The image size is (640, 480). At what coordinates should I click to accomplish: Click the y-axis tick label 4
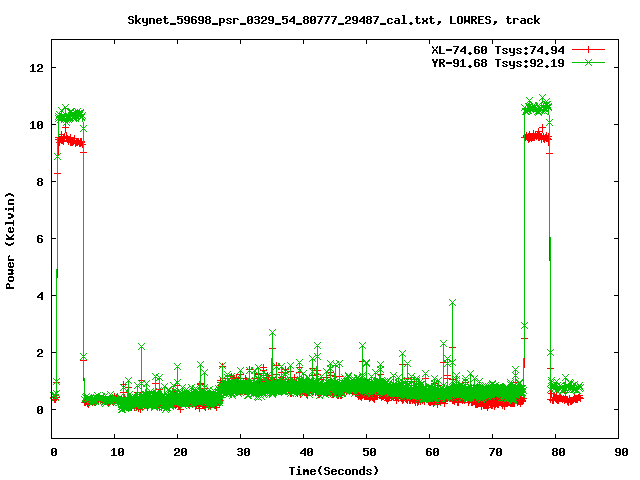pos(40,296)
